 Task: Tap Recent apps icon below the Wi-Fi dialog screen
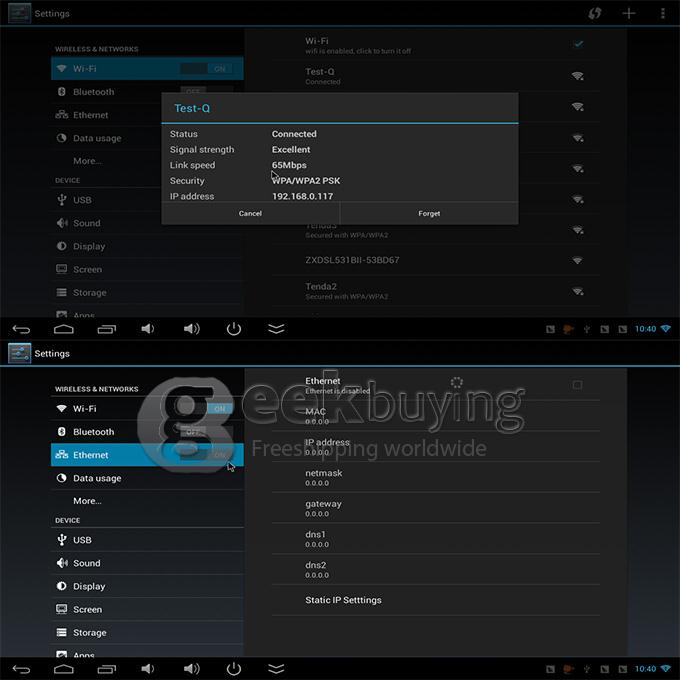(x=107, y=329)
